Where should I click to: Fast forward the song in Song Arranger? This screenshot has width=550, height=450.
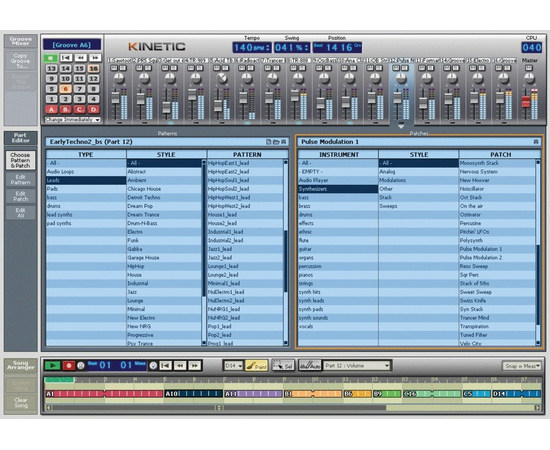point(195,366)
